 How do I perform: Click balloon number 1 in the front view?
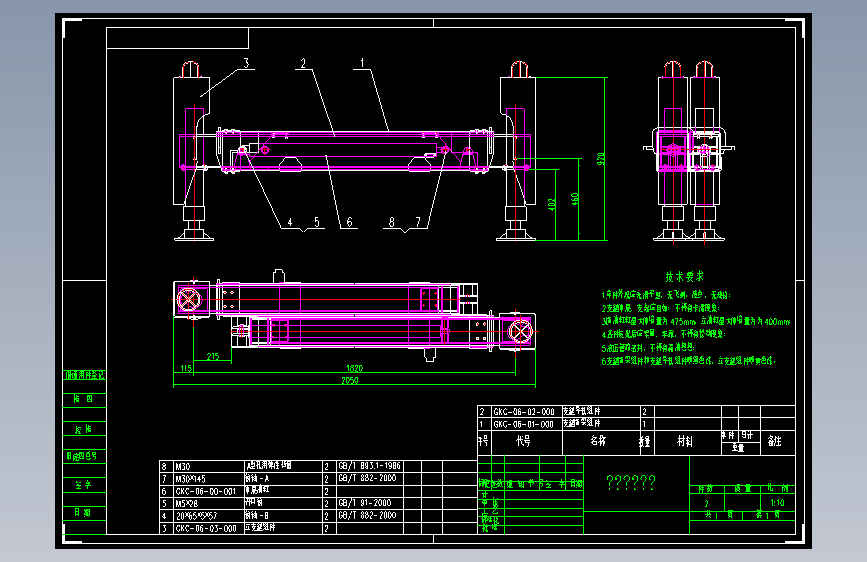363,63
